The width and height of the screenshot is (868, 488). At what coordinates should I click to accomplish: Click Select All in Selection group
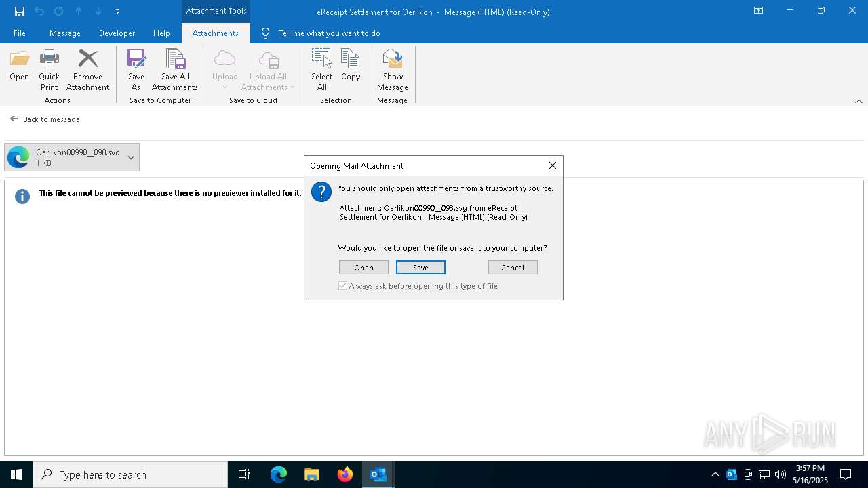(x=321, y=70)
